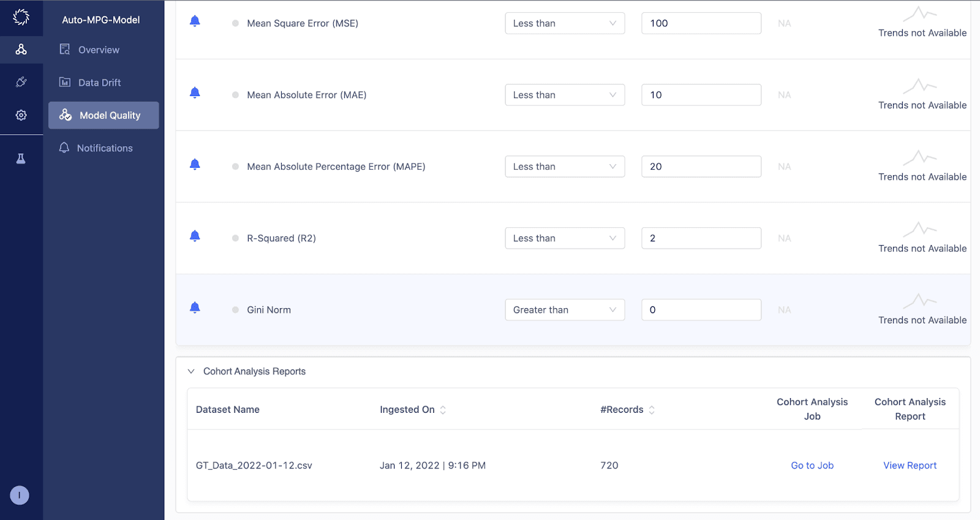Click the app logo icon in the corner
The image size is (980, 520).
click(21, 17)
